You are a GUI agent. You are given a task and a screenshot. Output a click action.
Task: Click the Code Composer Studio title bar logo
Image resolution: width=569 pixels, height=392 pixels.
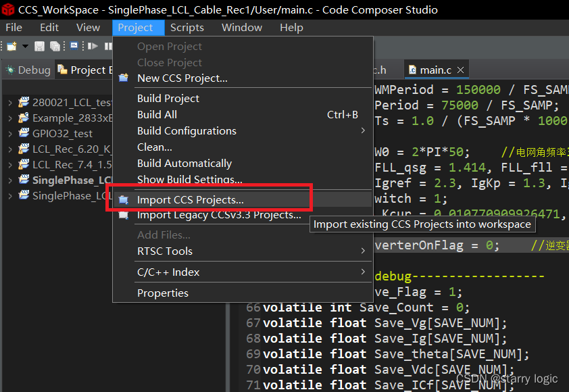(8, 9)
